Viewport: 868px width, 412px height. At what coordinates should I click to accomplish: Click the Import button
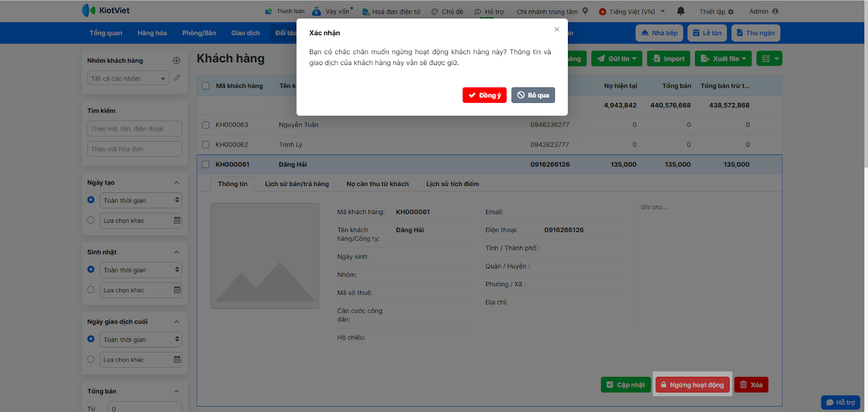tap(668, 59)
